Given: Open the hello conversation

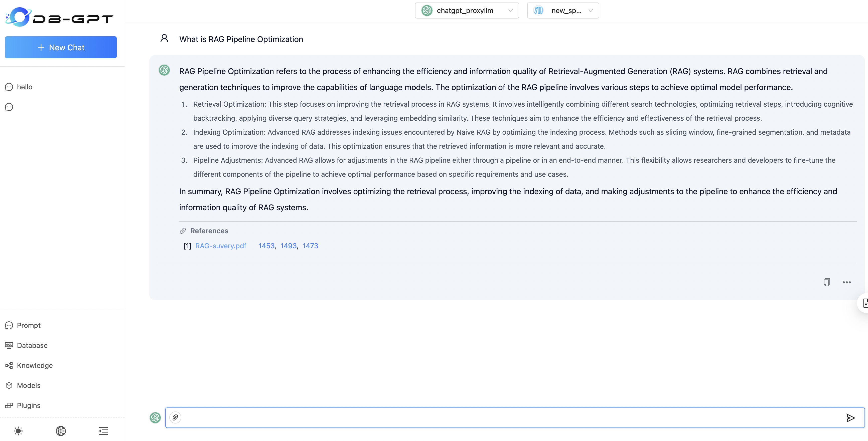Looking at the screenshot, I should pyautogui.click(x=25, y=87).
